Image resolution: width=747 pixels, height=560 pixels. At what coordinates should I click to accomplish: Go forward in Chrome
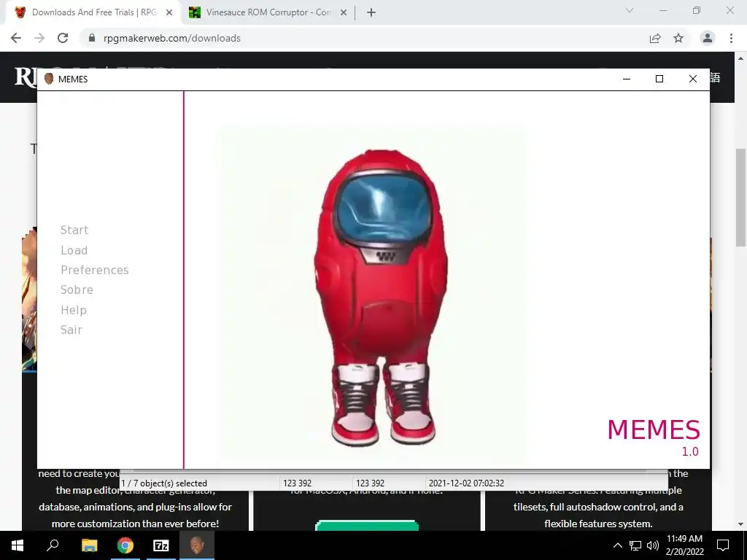tap(39, 38)
